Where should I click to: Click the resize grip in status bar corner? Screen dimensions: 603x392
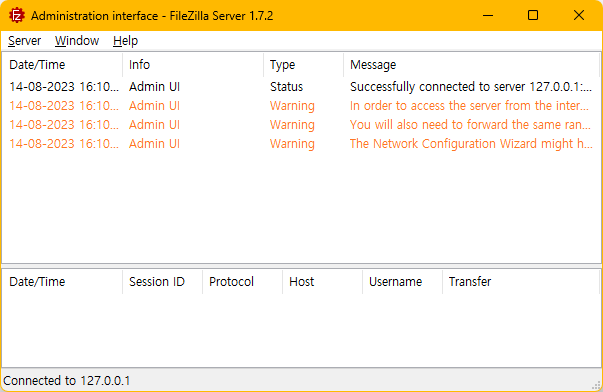(x=596, y=385)
